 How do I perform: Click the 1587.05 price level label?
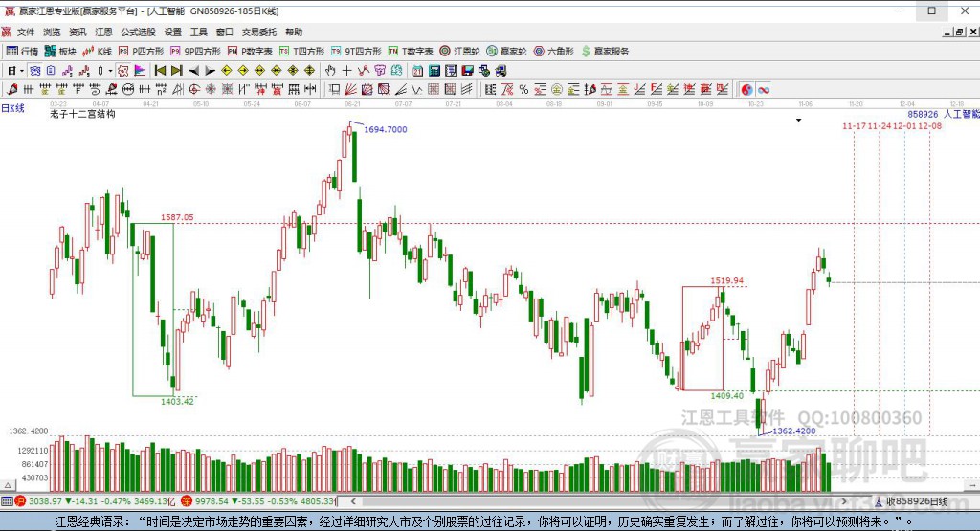click(177, 217)
